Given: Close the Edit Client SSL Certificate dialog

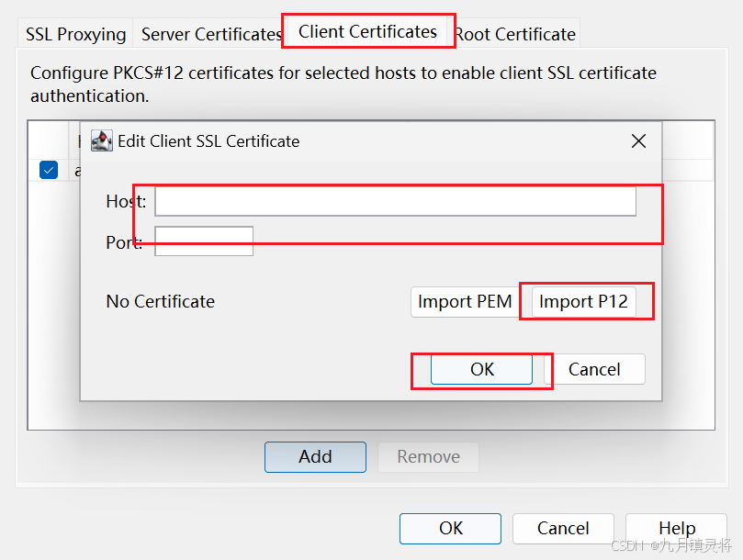Looking at the screenshot, I should click(638, 140).
